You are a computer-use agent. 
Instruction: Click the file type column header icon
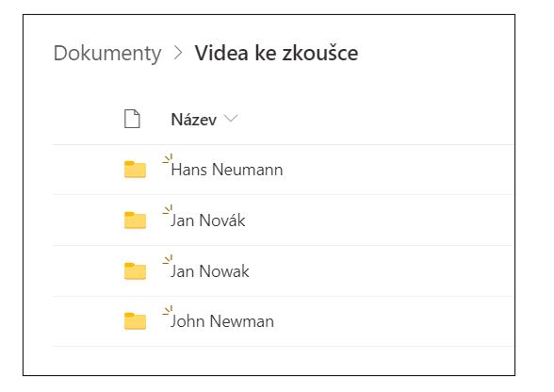tap(132, 119)
